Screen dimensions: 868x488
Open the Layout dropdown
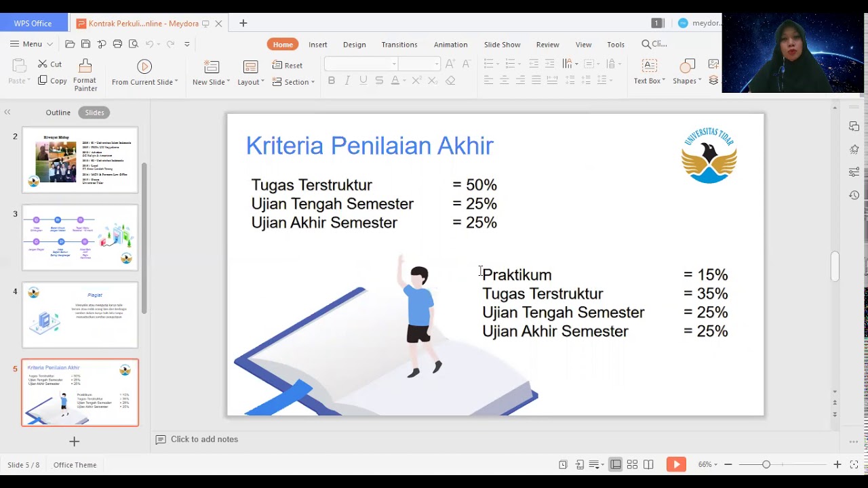(251, 82)
